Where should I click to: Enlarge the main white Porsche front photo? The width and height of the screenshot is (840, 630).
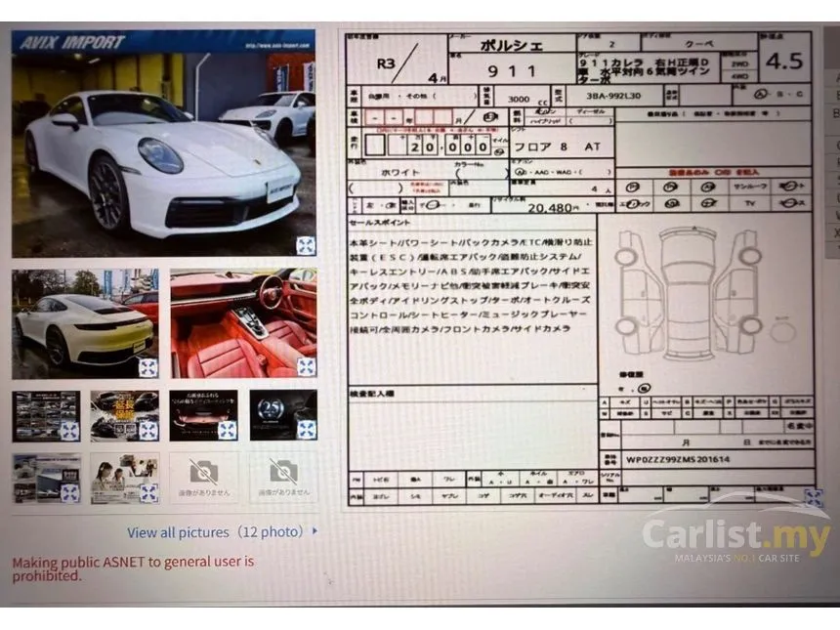(306, 246)
